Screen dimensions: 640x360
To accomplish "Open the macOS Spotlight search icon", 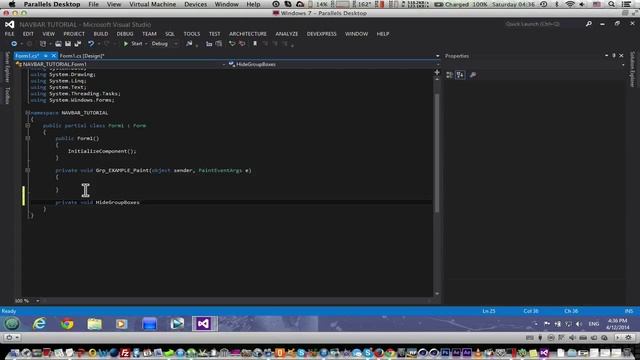I will pos(611,4).
